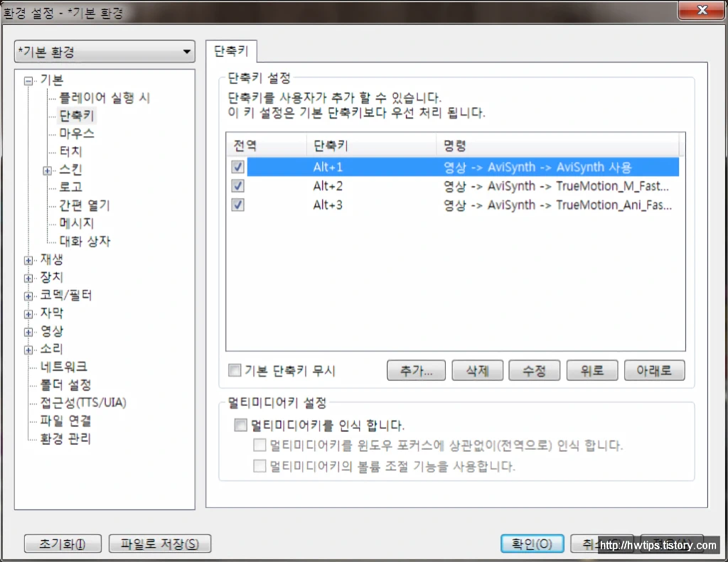This screenshot has width=728, height=562.
Task: Expand the 자막 tree node
Action: (x=28, y=314)
